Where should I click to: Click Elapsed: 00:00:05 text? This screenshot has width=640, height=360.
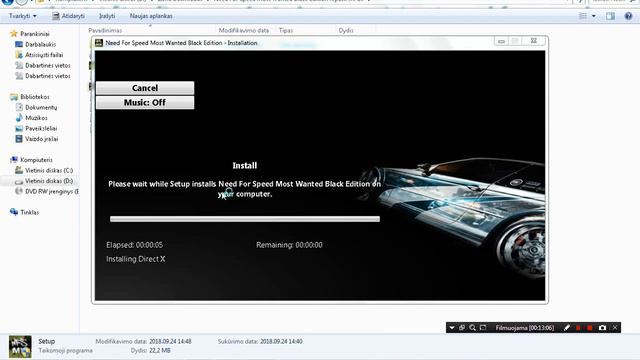[x=134, y=245]
